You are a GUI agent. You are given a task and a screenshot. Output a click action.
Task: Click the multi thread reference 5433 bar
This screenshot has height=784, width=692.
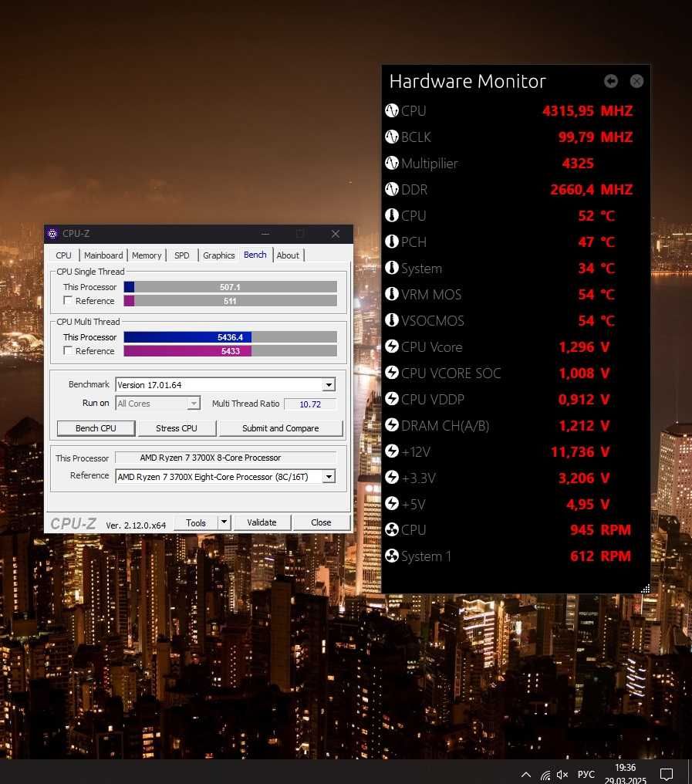coord(230,351)
